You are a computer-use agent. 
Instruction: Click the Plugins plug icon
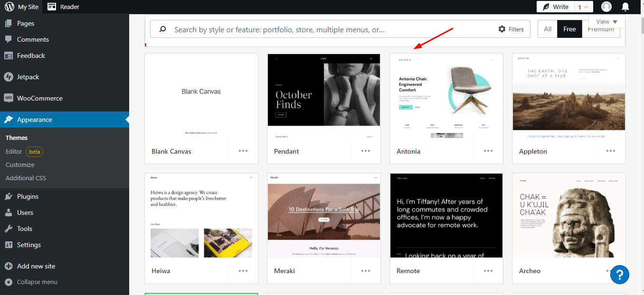9,196
